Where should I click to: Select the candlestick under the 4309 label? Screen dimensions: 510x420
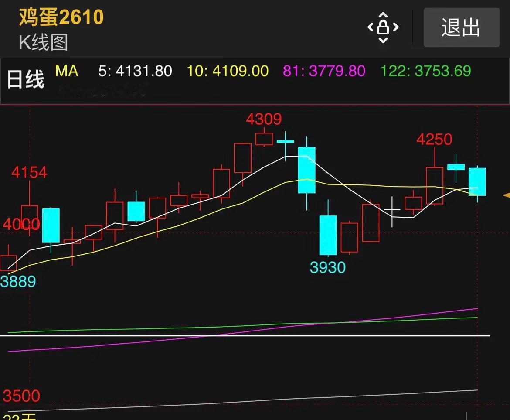pyautogui.click(x=264, y=139)
